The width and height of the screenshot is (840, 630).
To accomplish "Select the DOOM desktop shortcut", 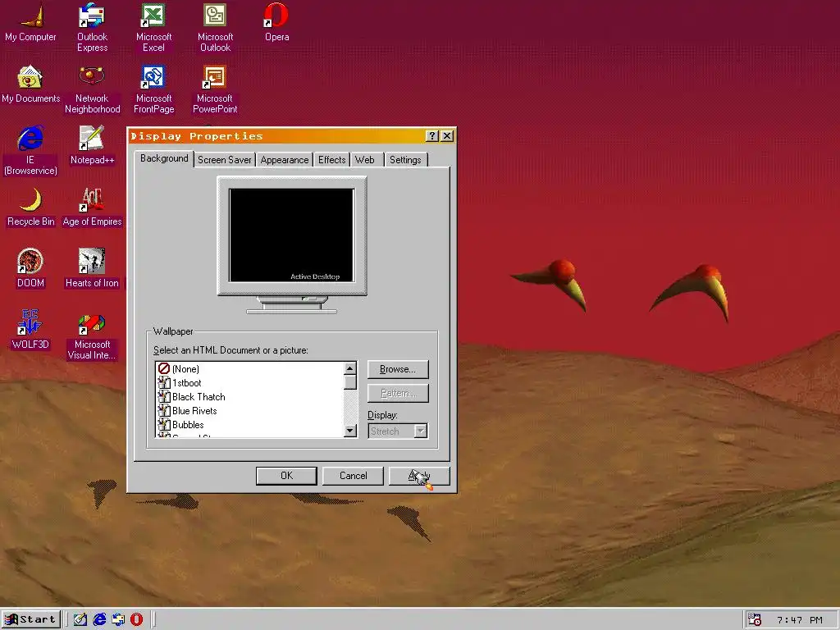I will pyautogui.click(x=30, y=268).
